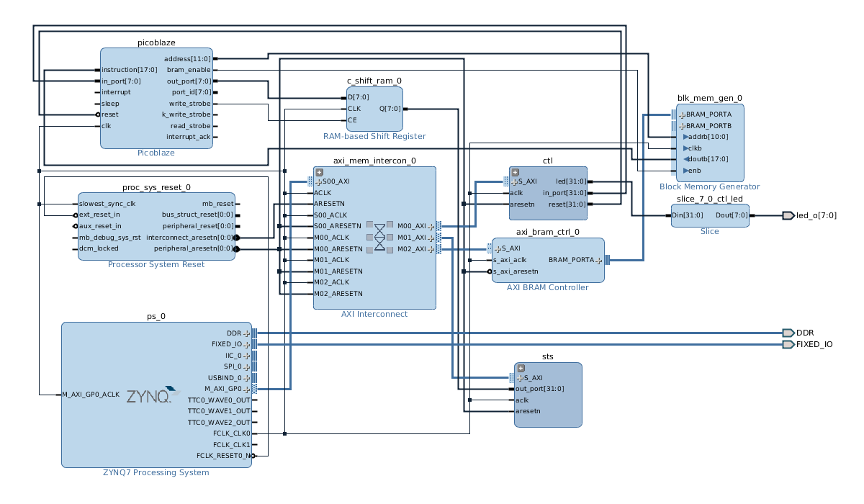Select the write_strobe pin on picoblaze
The width and height of the screenshot is (864, 504).
click(189, 104)
